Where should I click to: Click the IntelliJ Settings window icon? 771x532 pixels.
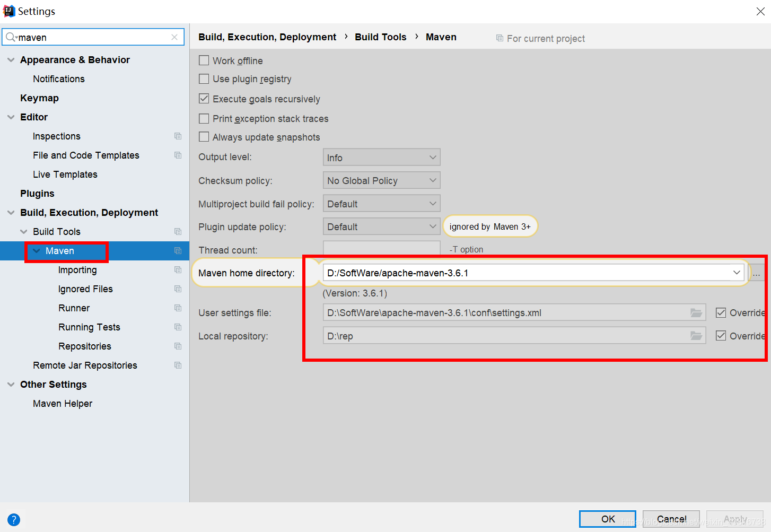click(x=9, y=11)
